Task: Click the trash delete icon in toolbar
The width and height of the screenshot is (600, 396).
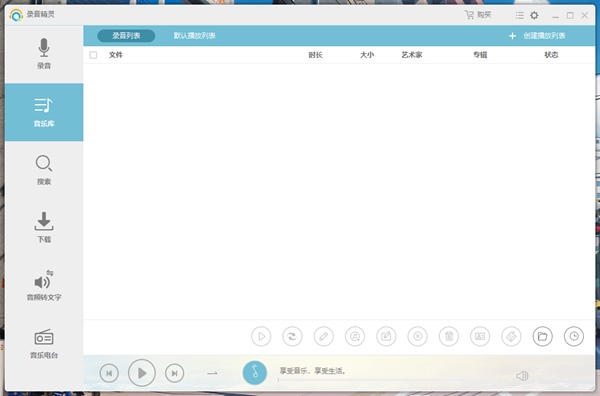Action: coord(449,336)
